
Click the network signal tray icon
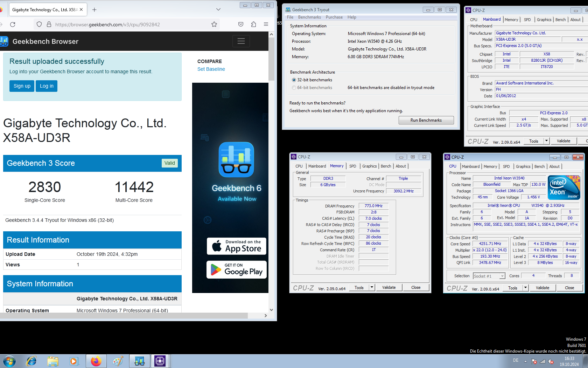(542, 361)
